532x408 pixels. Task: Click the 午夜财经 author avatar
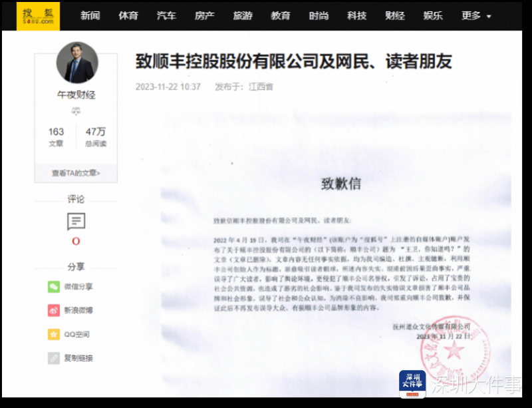click(x=77, y=63)
